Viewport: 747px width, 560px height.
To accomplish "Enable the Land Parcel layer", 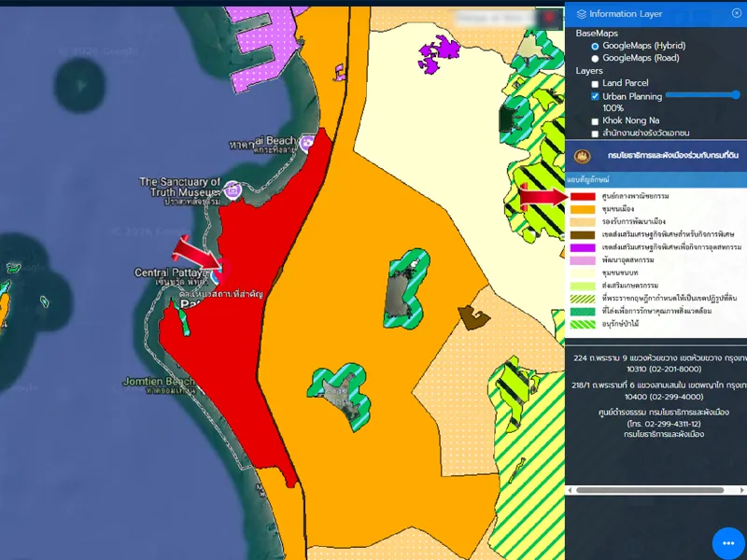I will click(x=596, y=84).
